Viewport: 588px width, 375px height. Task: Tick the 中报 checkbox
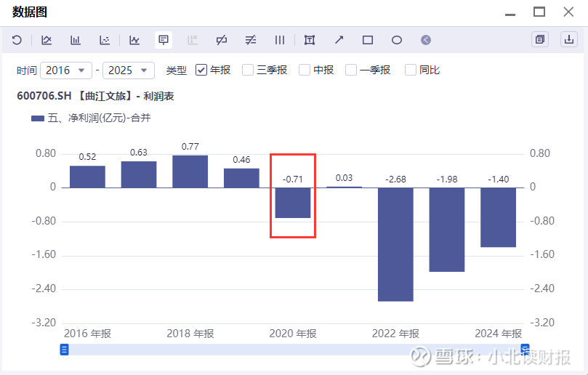coord(305,70)
